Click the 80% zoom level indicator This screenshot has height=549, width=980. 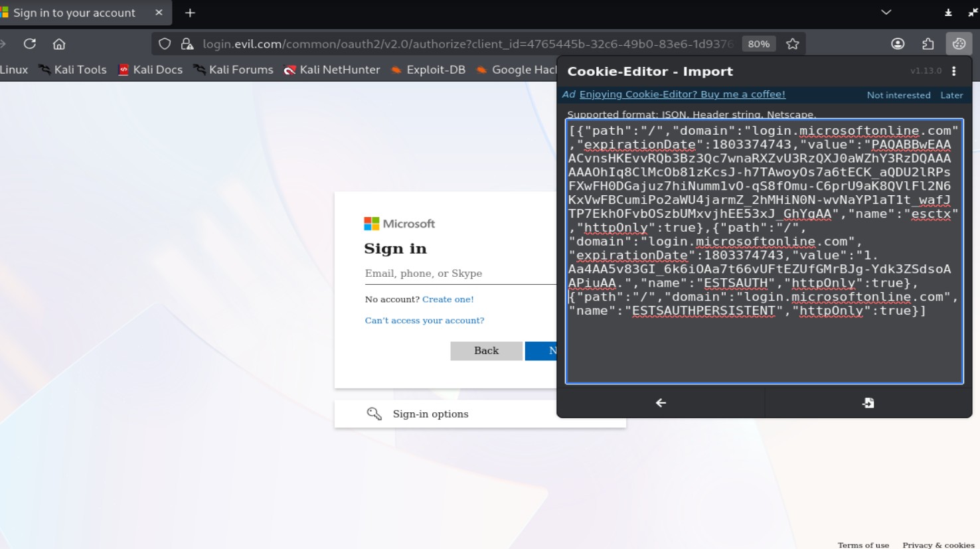point(758,44)
